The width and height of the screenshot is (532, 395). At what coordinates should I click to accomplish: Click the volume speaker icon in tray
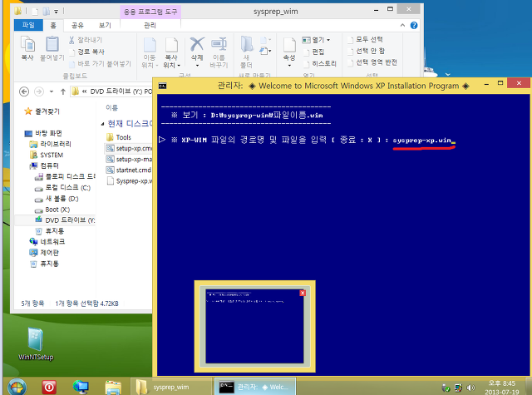[470, 388]
